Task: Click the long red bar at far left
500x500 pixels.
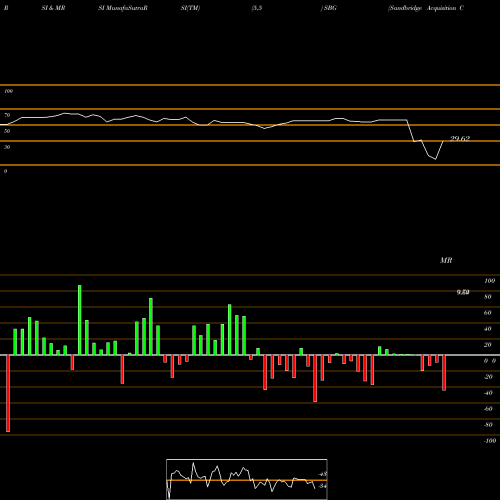Action: (x=8, y=393)
